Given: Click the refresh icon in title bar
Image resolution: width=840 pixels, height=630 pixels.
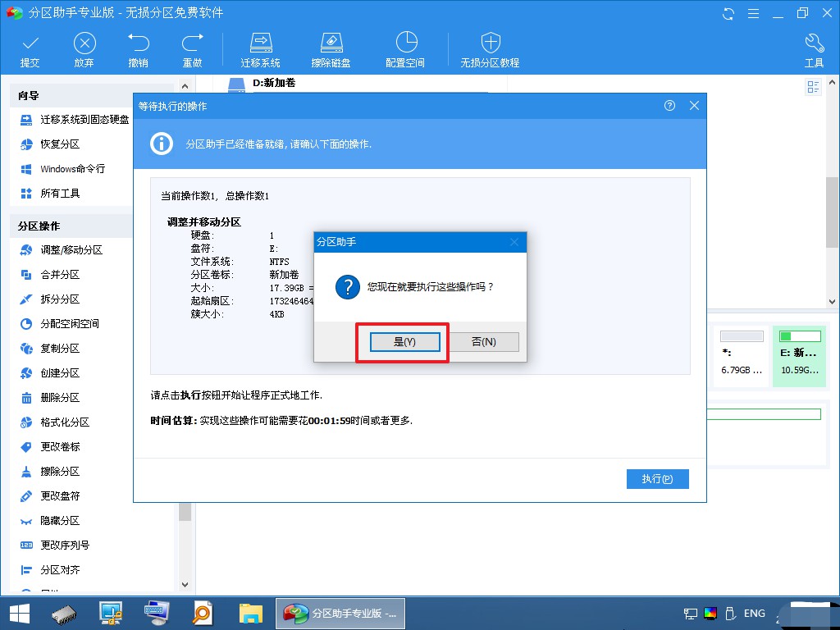Looking at the screenshot, I should 728,14.
